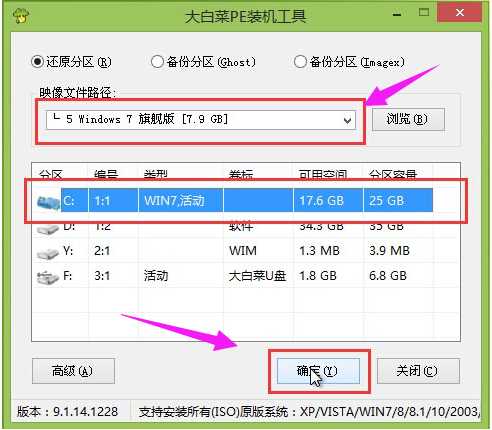
Task: Click the 编号 column header
Action: pos(106,174)
